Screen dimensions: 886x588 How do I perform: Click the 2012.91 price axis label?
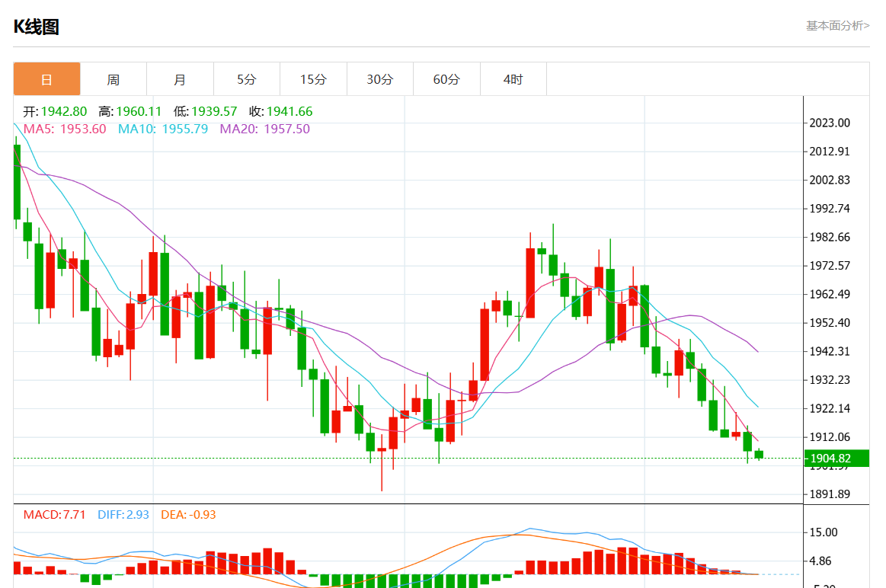pyautogui.click(x=830, y=152)
